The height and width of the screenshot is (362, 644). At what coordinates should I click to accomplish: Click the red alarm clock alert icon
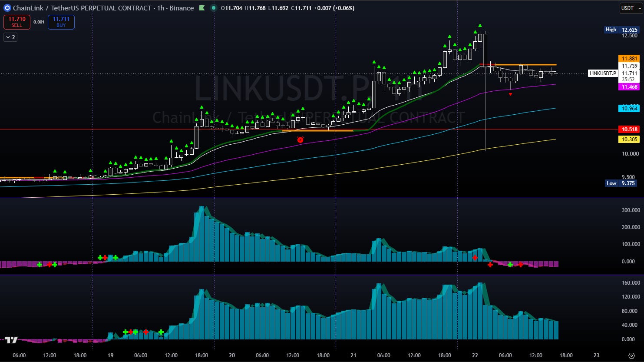pyautogui.click(x=300, y=139)
